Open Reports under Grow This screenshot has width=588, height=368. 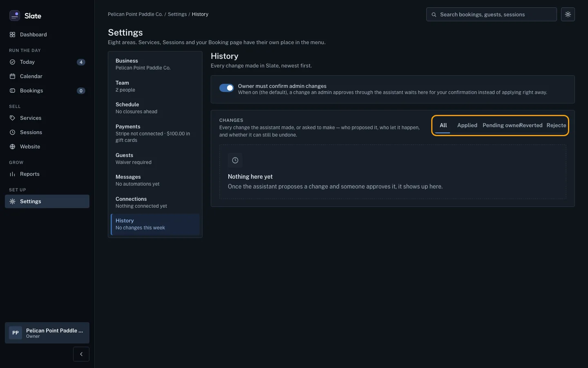pyautogui.click(x=47, y=174)
